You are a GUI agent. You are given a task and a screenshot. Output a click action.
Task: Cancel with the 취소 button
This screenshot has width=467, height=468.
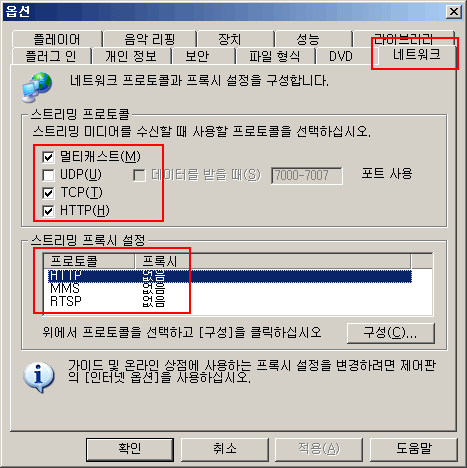tap(225, 449)
